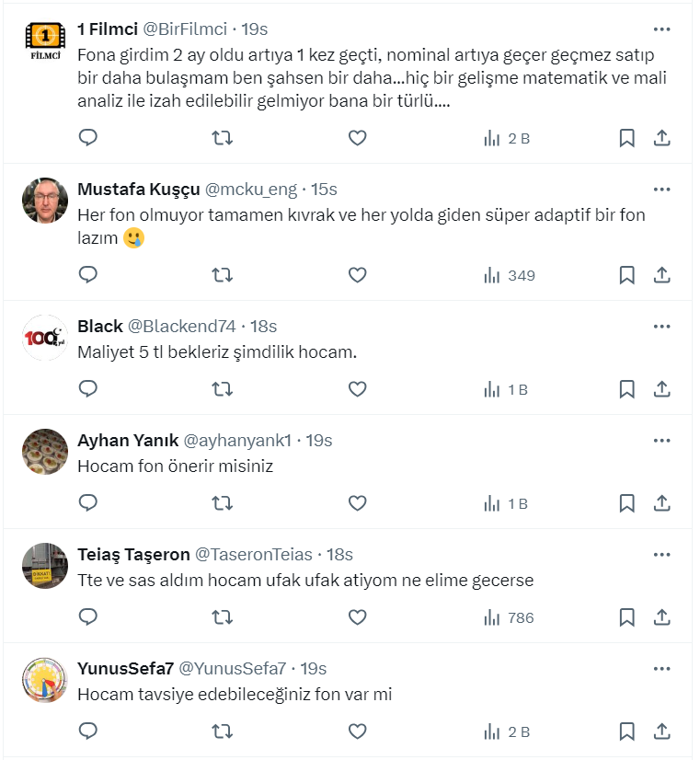700x760 pixels.
Task: Reply to 1 Filmci's tweet
Action: (x=88, y=138)
